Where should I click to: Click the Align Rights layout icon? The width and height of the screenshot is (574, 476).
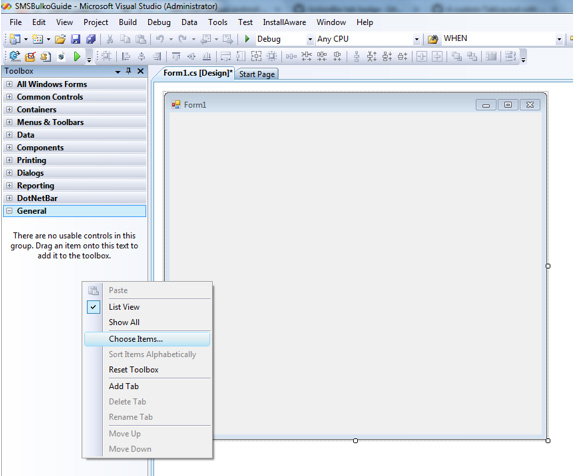pos(157,56)
